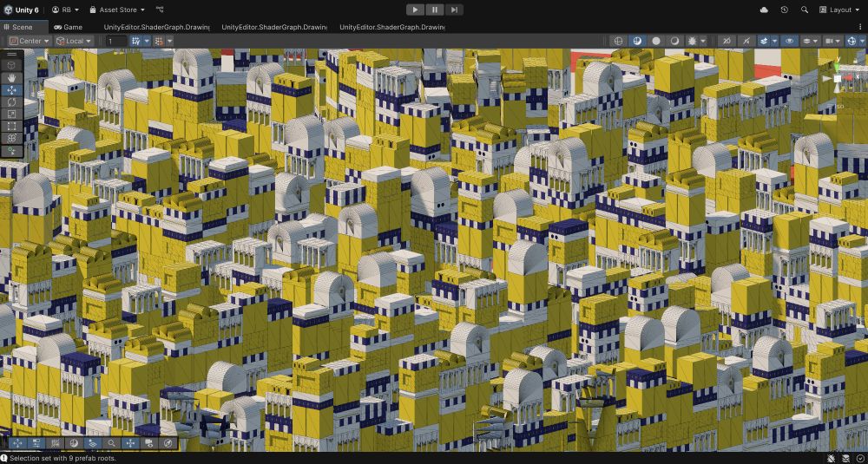Click the compass icon in bottom overlay toolbar

pyautogui.click(x=168, y=443)
